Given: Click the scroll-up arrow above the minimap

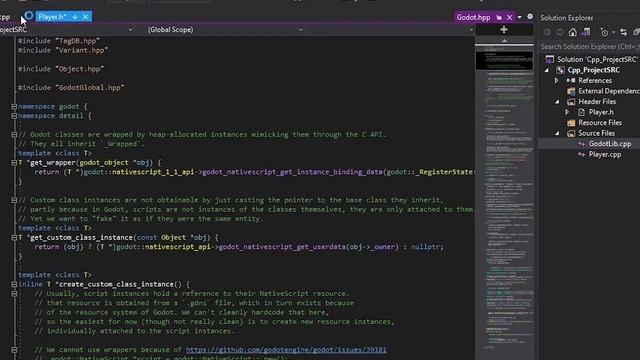Looking at the screenshot, I should pyautogui.click(x=504, y=40).
